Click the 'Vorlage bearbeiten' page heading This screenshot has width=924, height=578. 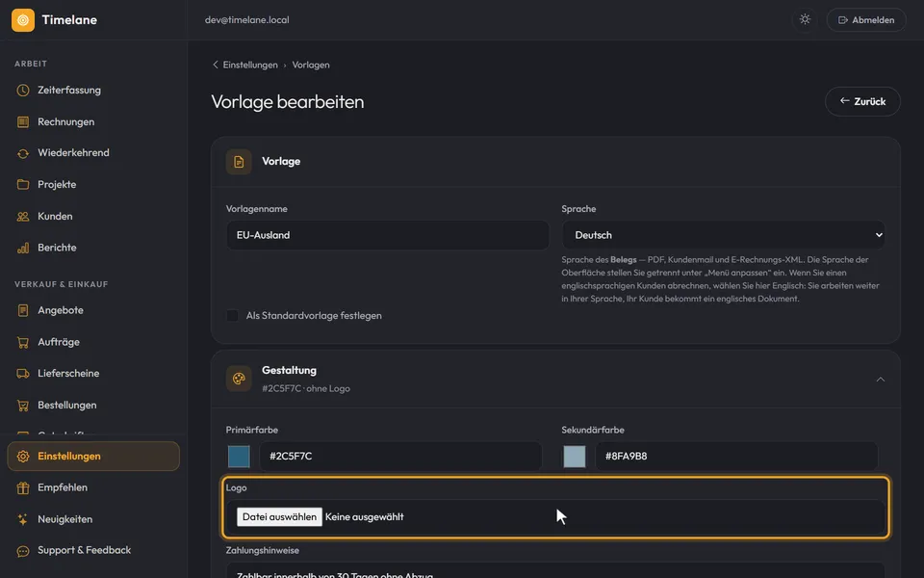pos(288,102)
